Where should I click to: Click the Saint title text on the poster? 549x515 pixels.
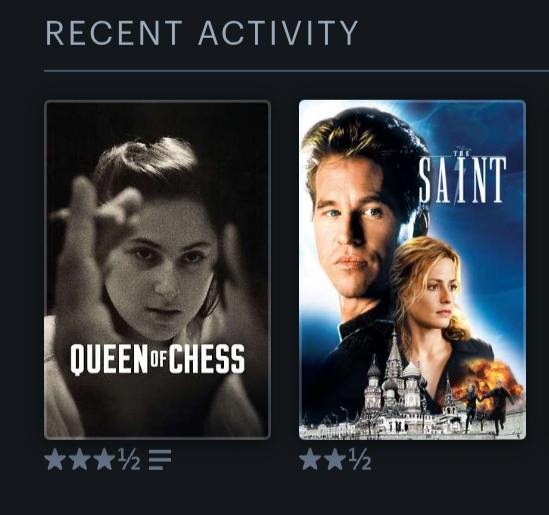click(x=463, y=178)
